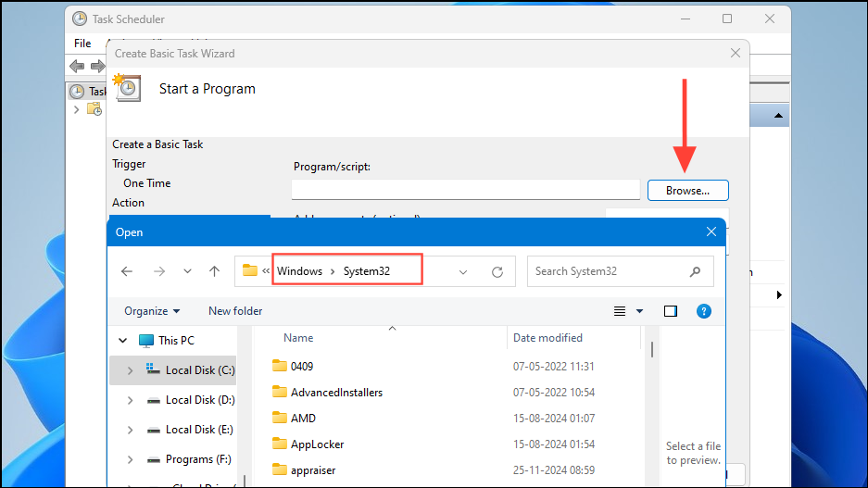Select Create a Basic Task step
Screen dimensions: 868x488
[157, 144]
